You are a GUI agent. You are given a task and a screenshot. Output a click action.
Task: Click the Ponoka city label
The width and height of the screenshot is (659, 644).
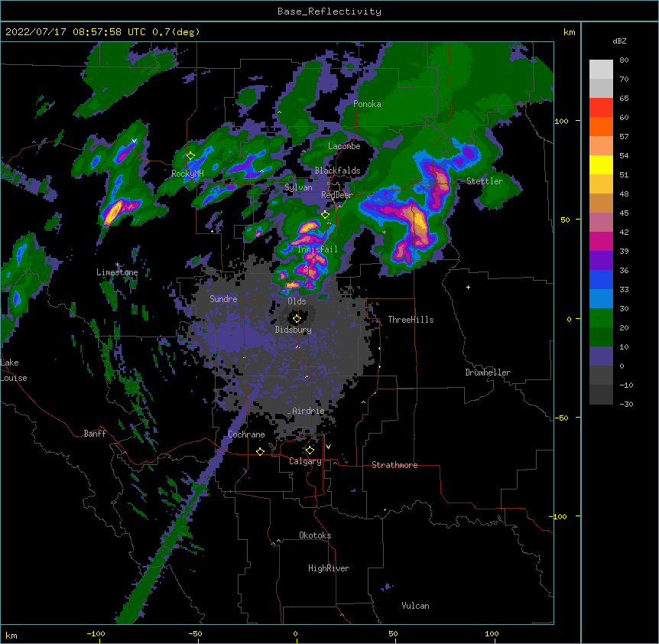367,104
